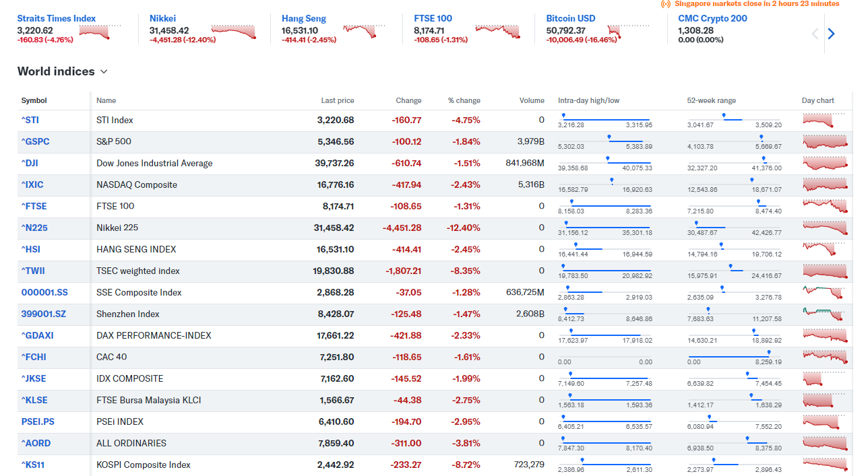The height and width of the screenshot is (476, 868).
Task: Click the Straits Times Index sparkline chart
Action: 101,32
